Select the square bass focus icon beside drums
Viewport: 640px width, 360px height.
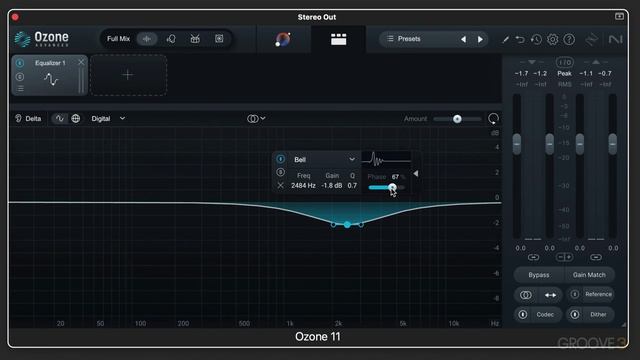click(219, 39)
